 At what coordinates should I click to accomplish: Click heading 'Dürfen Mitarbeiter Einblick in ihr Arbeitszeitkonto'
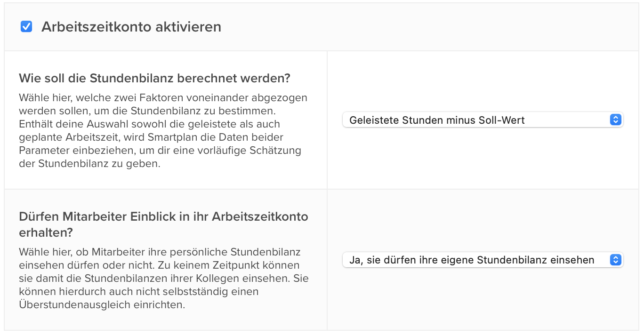tap(163, 216)
